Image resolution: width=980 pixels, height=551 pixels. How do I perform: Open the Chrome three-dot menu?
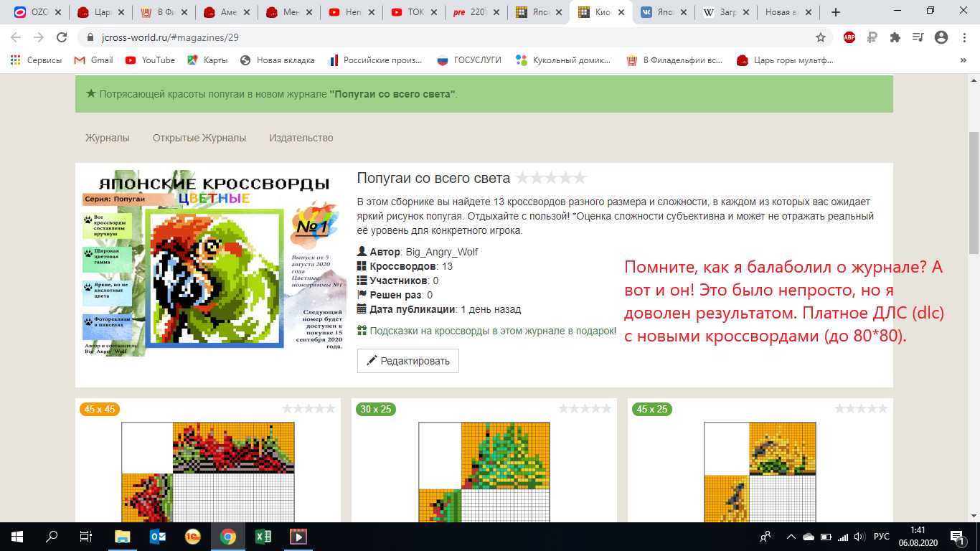pyautogui.click(x=963, y=37)
